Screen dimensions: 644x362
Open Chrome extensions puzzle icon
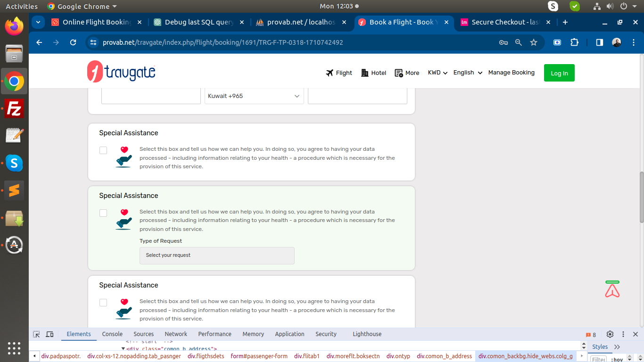[574, 42]
